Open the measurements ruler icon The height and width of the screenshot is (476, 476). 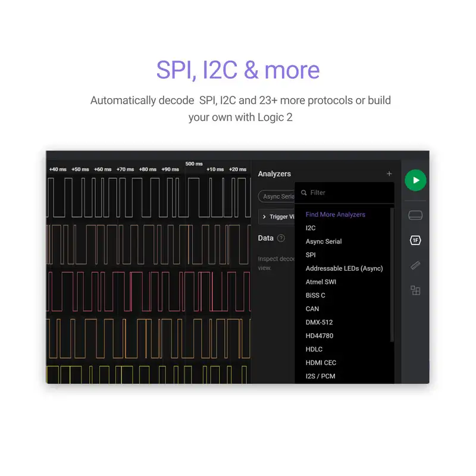pyautogui.click(x=415, y=265)
